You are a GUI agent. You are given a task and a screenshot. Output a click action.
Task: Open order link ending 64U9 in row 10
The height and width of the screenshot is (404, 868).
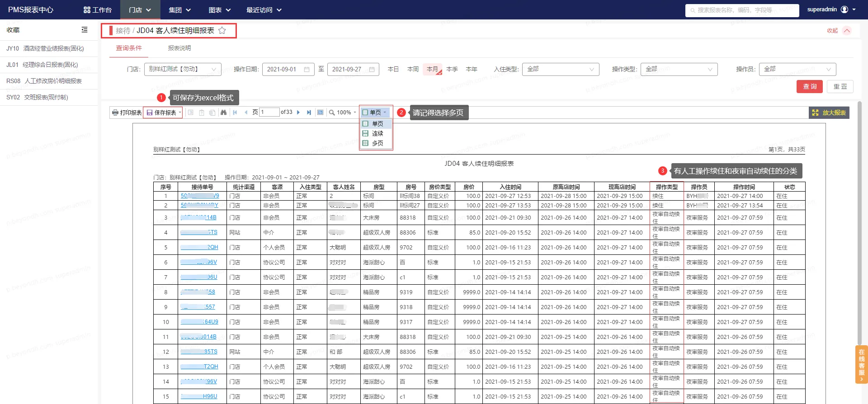coord(199,322)
